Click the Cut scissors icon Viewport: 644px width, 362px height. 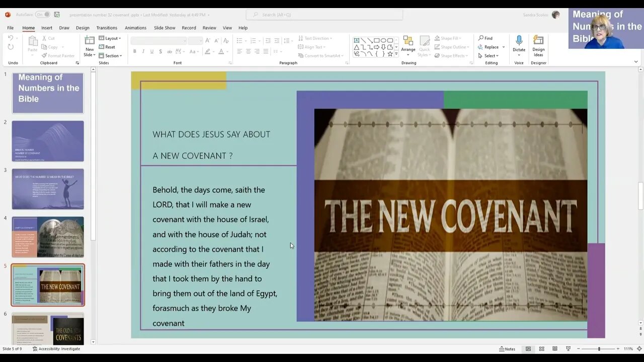coord(44,38)
